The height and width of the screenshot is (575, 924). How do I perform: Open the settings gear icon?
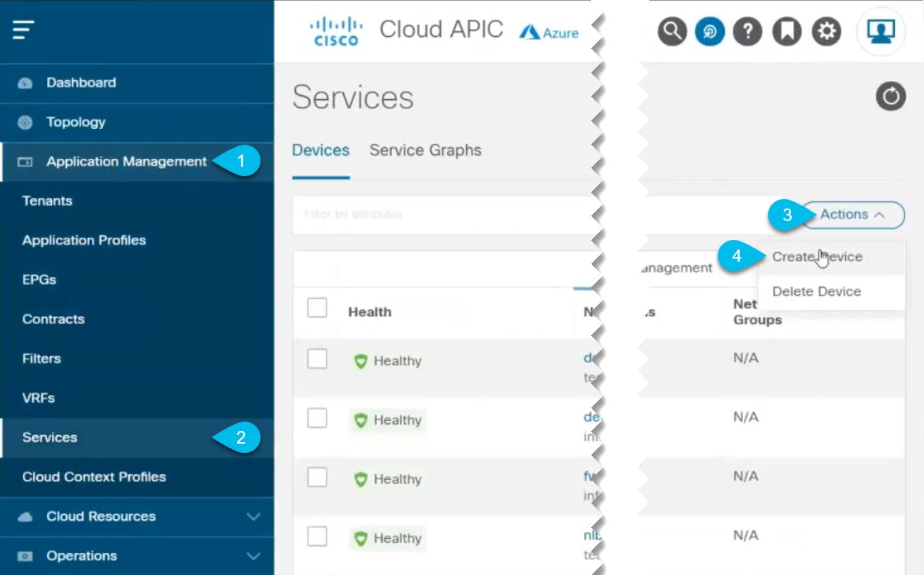(x=826, y=31)
